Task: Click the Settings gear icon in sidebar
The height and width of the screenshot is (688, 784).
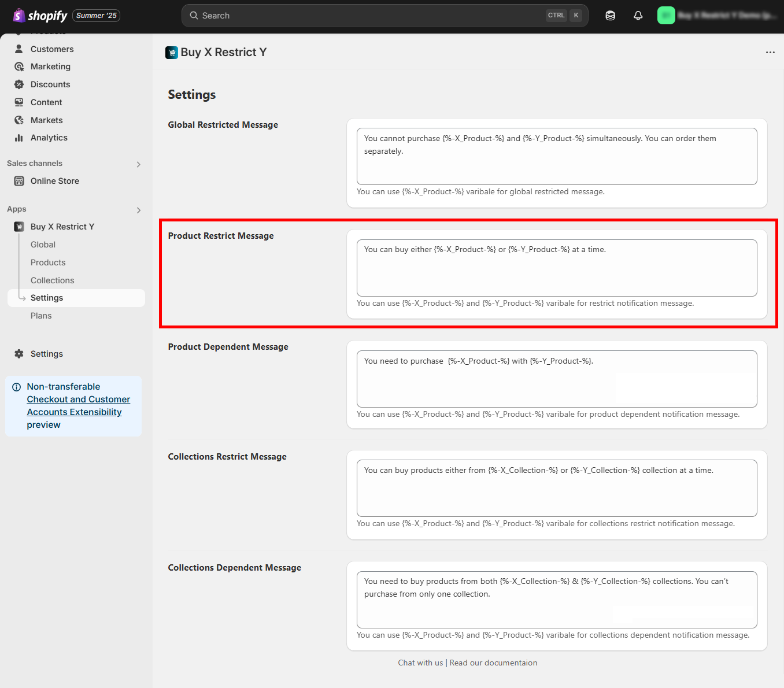Action: tap(19, 354)
